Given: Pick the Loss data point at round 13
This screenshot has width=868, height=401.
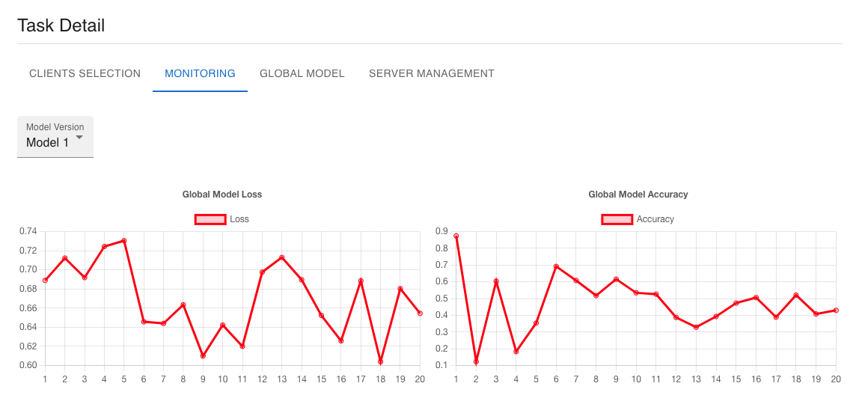Looking at the screenshot, I should click(281, 257).
